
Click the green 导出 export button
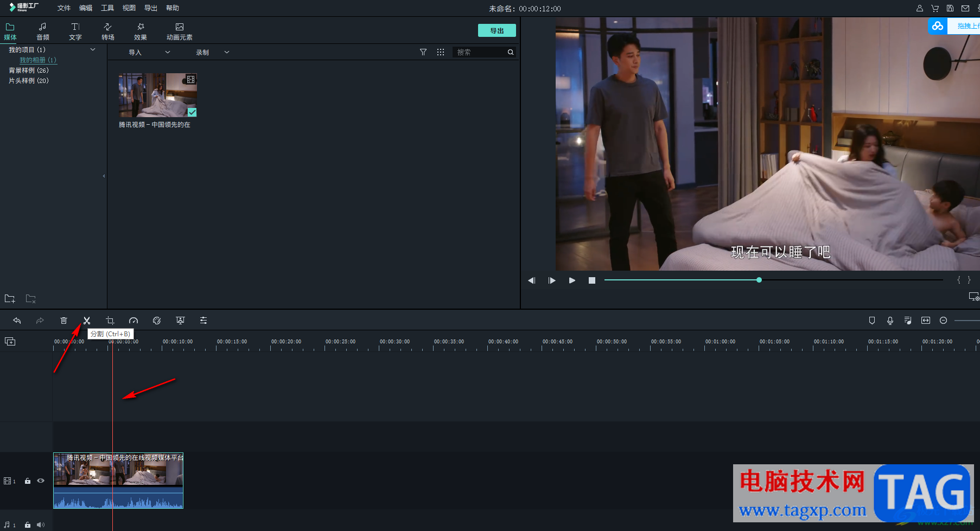497,30
